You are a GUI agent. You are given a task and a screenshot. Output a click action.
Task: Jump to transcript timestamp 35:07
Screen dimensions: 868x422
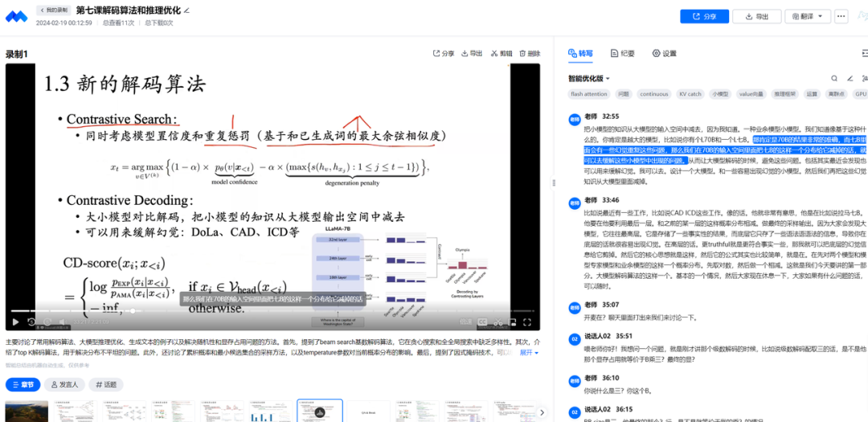coord(611,305)
